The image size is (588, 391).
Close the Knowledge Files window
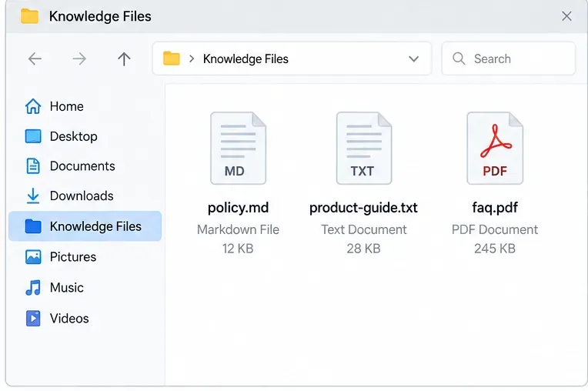[566, 16]
